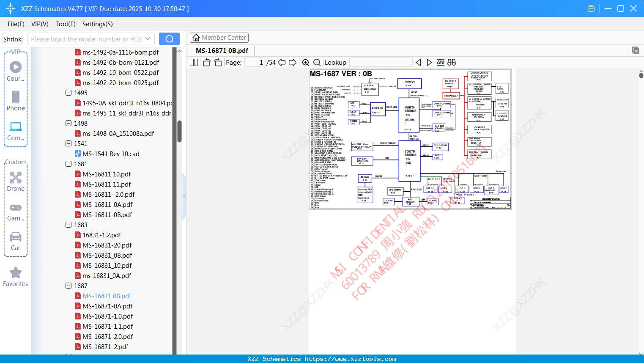Open ms-1492-20-bom-0925.pdf

point(121,82)
